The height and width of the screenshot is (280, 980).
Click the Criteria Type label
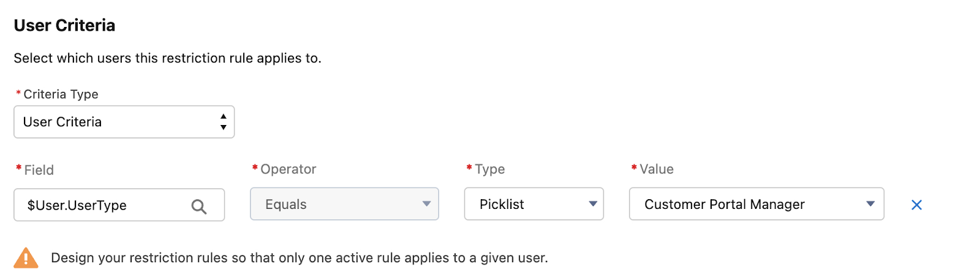[x=61, y=94]
